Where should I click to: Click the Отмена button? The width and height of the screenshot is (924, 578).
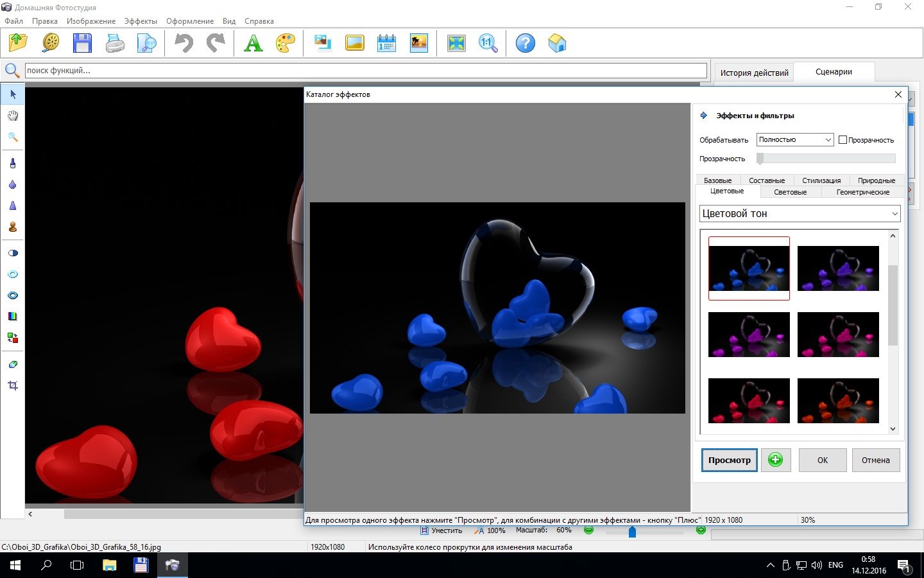coord(875,460)
